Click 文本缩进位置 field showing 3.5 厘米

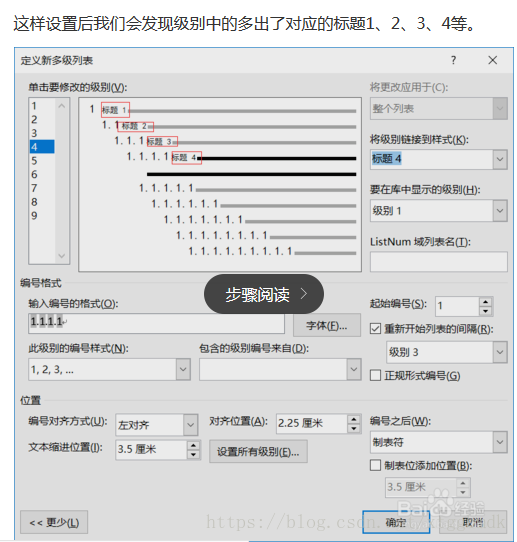151,449
